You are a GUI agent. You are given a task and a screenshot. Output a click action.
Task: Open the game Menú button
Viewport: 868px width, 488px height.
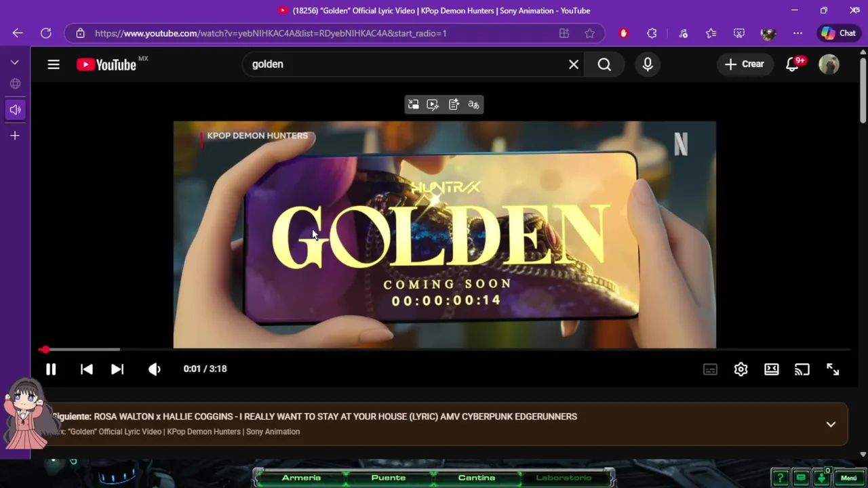coord(849,478)
